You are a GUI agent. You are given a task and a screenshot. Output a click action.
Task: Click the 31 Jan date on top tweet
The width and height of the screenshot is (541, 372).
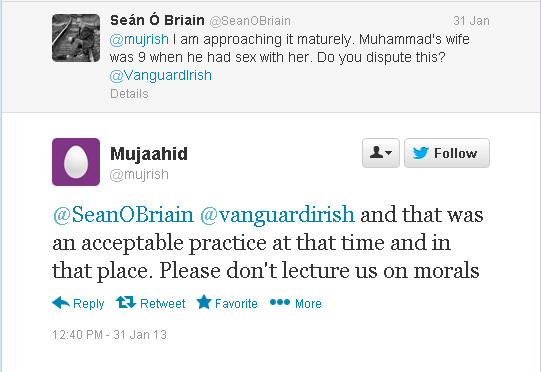pos(471,21)
